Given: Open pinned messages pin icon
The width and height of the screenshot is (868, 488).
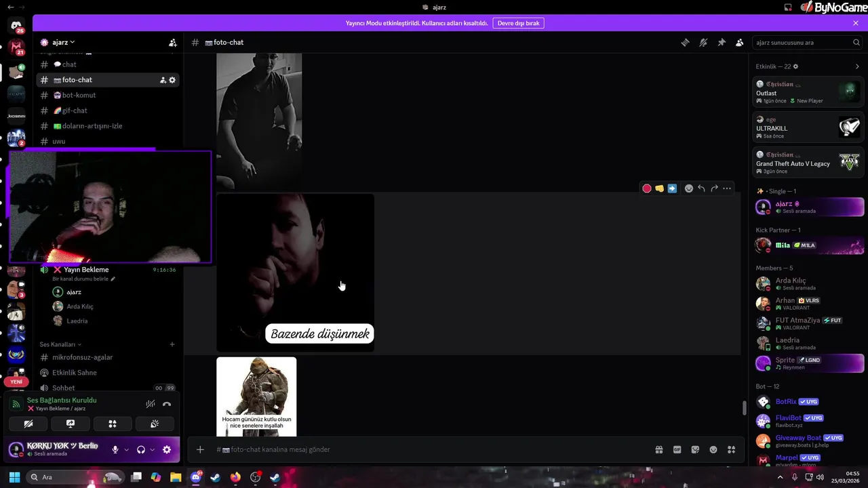Looking at the screenshot, I should pyautogui.click(x=722, y=42).
